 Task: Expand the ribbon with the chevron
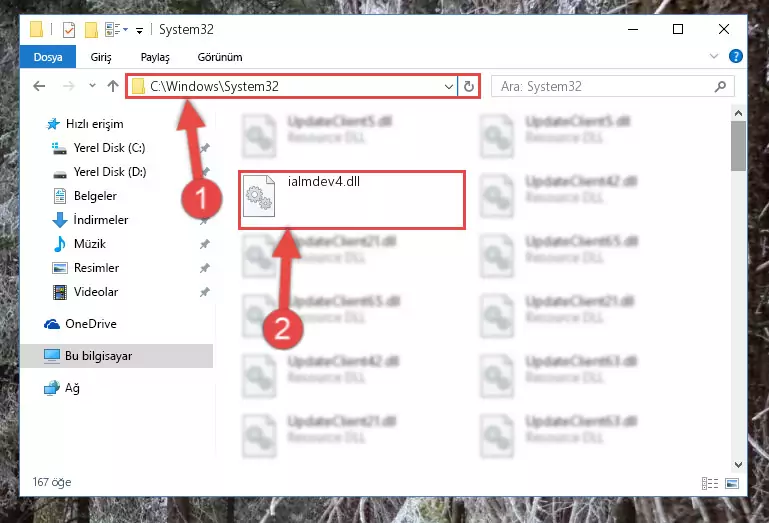click(x=714, y=56)
